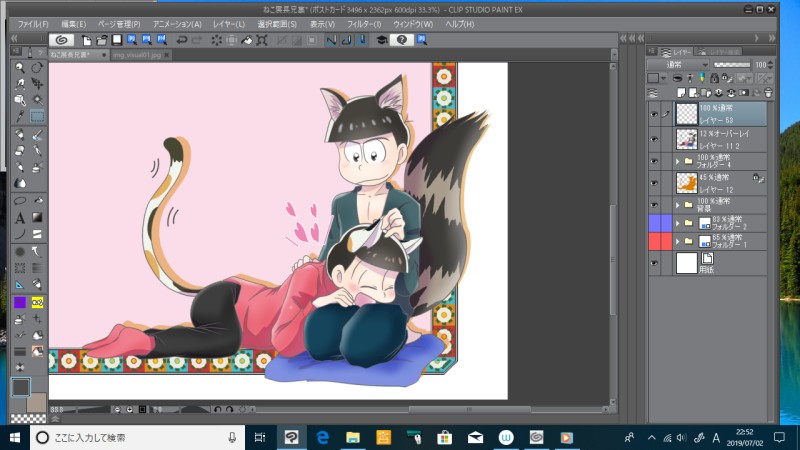Open the ファイル(F) menu
This screenshot has width=800, height=450.
33,24
